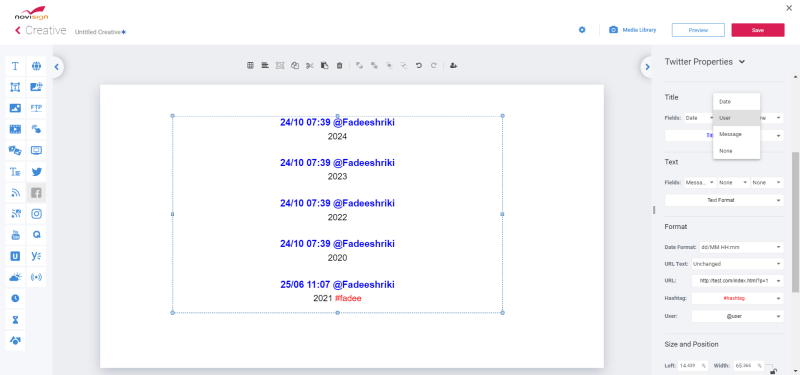Select the screen monitor widget icon
The width and height of the screenshot is (800, 375).
click(36, 151)
